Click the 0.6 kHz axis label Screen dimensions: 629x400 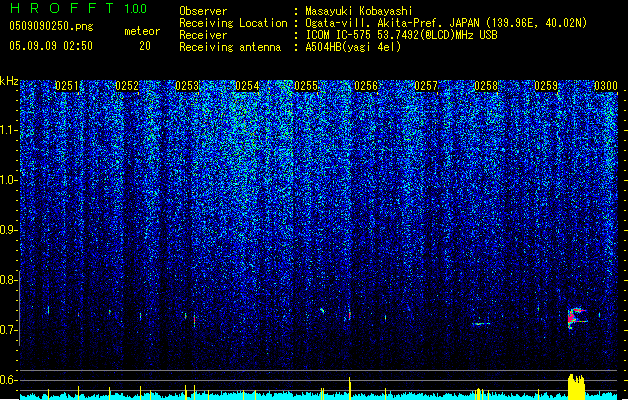pos(9,380)
